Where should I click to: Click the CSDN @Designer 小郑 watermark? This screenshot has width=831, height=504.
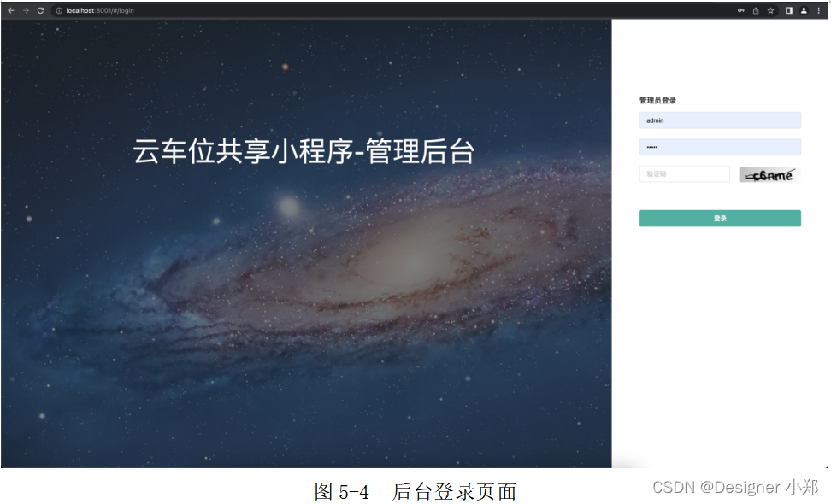click(x=735, y=487)
